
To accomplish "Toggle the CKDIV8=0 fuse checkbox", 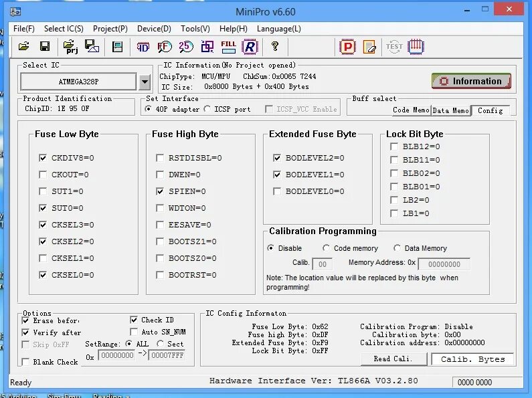I will pyautogui.click(x=43, y=158).
